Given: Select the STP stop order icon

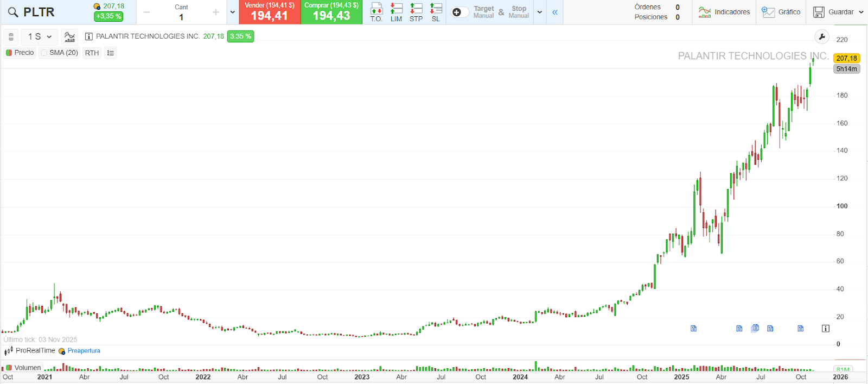Looking at the screenshot, I should [416, 12].
